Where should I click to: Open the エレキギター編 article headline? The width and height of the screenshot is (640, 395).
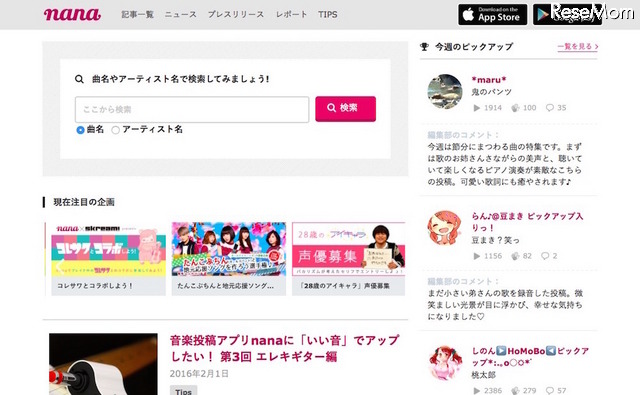pyautogui.click(x=284, y=348)
